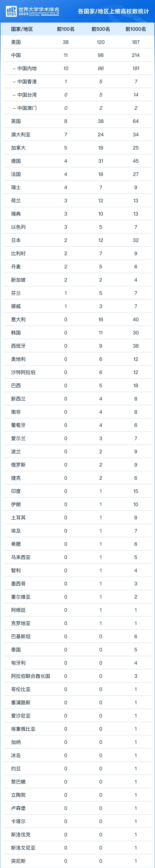Click the 美国 row label

[16, 42]
